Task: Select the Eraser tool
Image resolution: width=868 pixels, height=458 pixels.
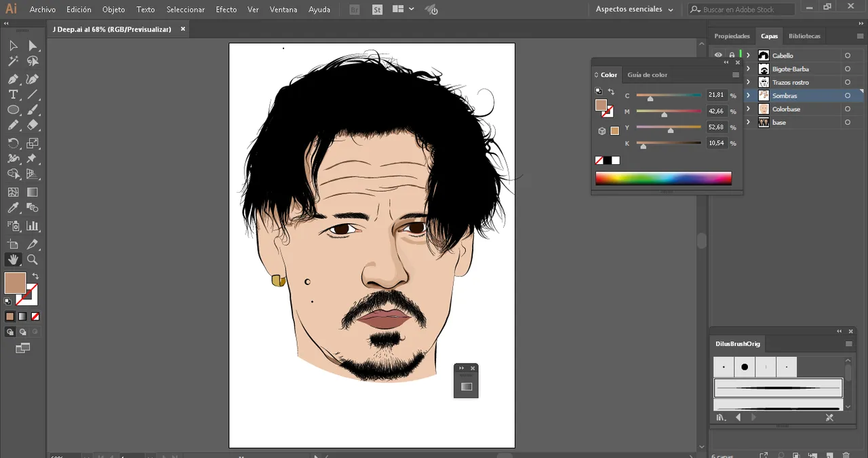Action: pos(32,126)
